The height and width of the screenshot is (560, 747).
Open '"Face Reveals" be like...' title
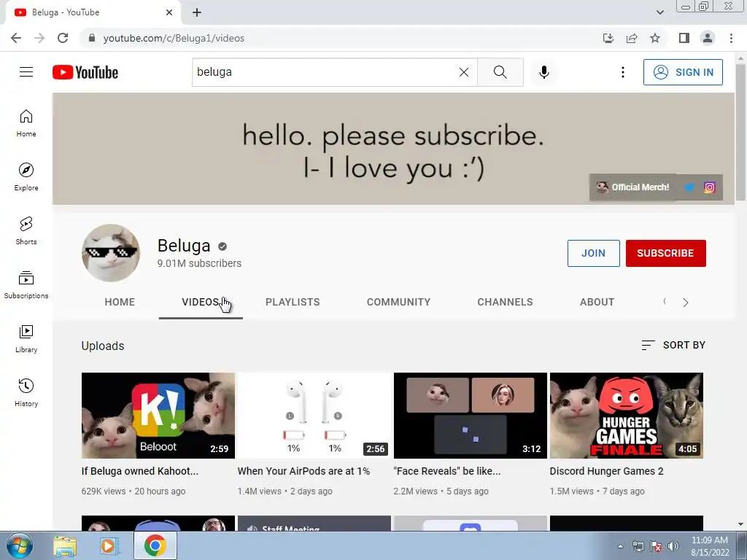447,471
